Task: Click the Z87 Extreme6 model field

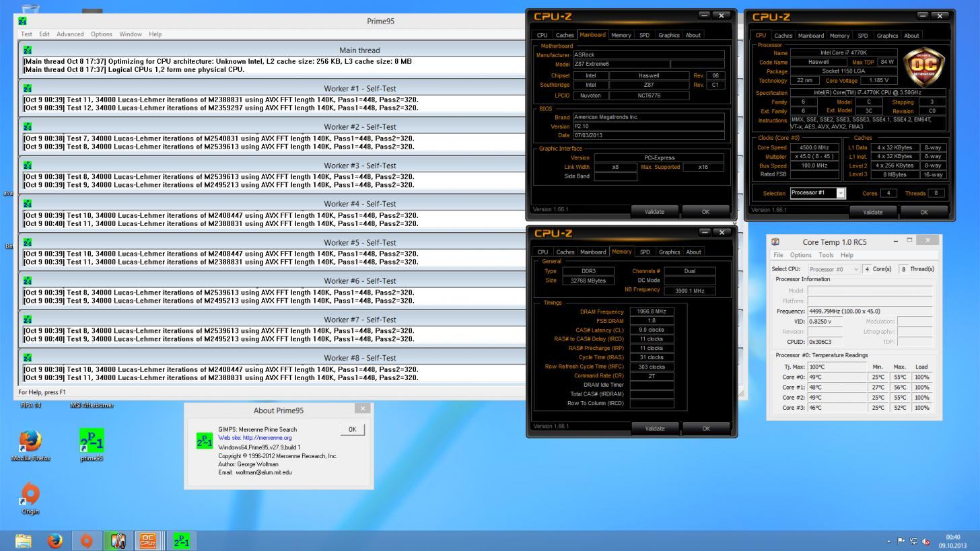Action: [621, 64]
